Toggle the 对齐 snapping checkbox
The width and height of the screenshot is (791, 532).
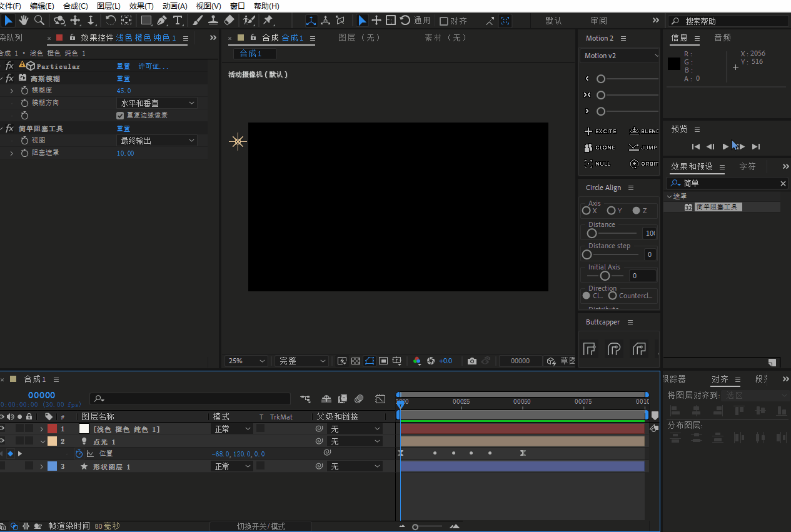[x=444, y=21]
